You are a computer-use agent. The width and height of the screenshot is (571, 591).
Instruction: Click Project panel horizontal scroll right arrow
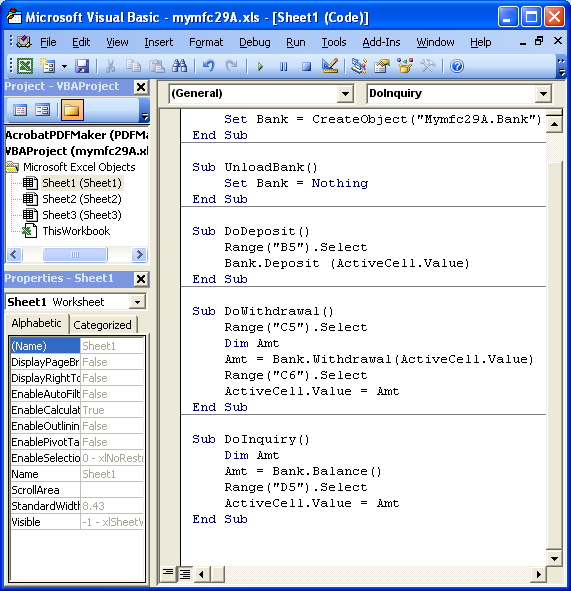point(139,254)
